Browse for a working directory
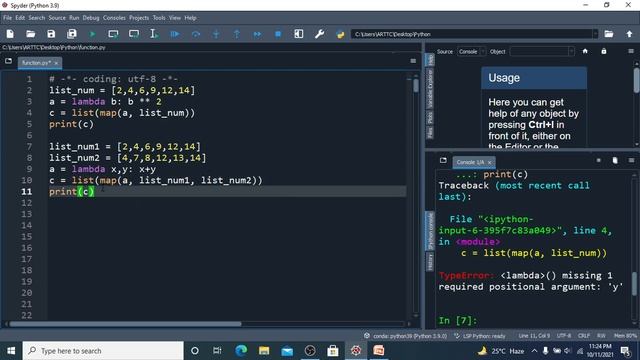 (609, 34)
